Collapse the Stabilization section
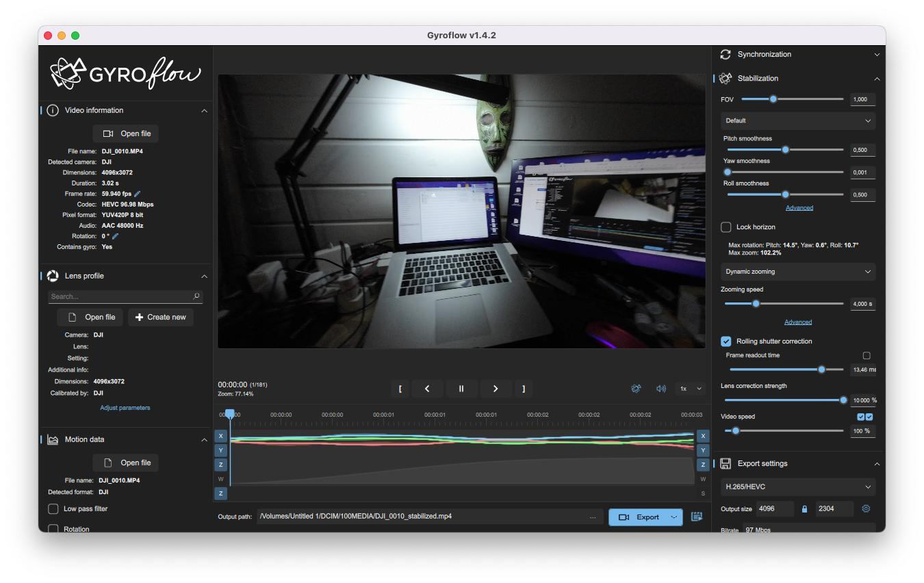Image resolution: width=924 pixels, height=583 pixels. point(877,78)
